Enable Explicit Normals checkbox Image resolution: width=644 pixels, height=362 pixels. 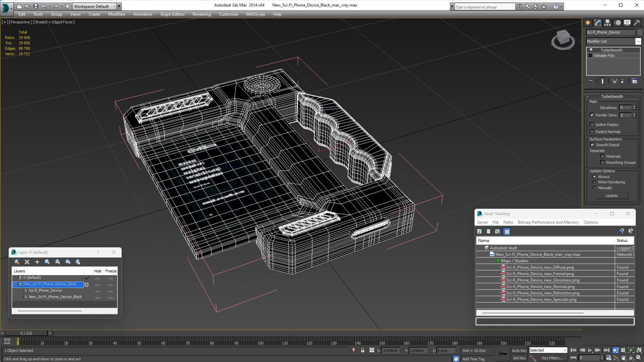click(x=592, y=132)
